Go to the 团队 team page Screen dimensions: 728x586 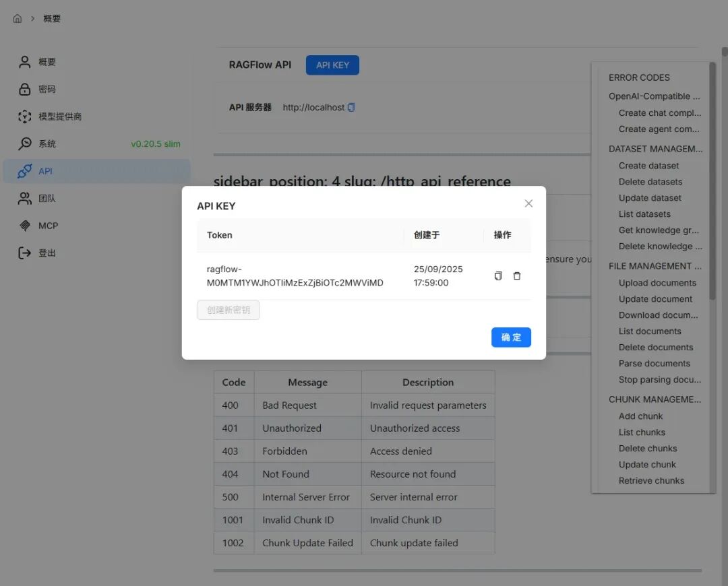pos(47,199)
